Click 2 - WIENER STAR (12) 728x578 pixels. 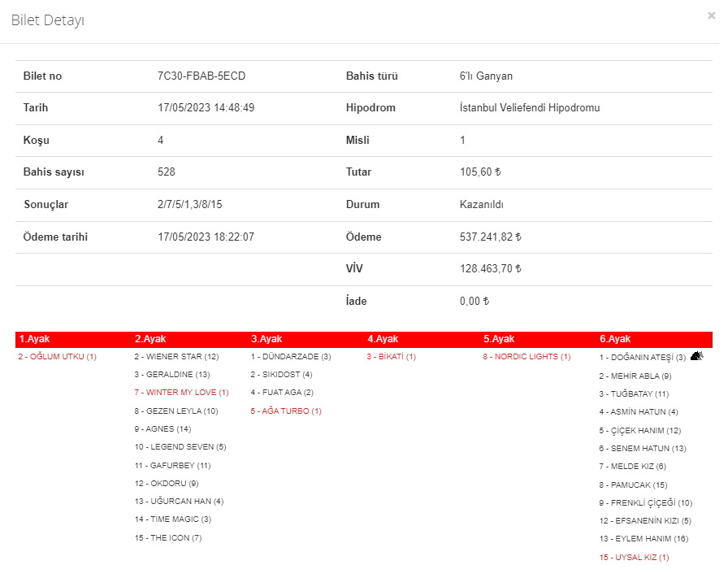(x=177, y=357)
